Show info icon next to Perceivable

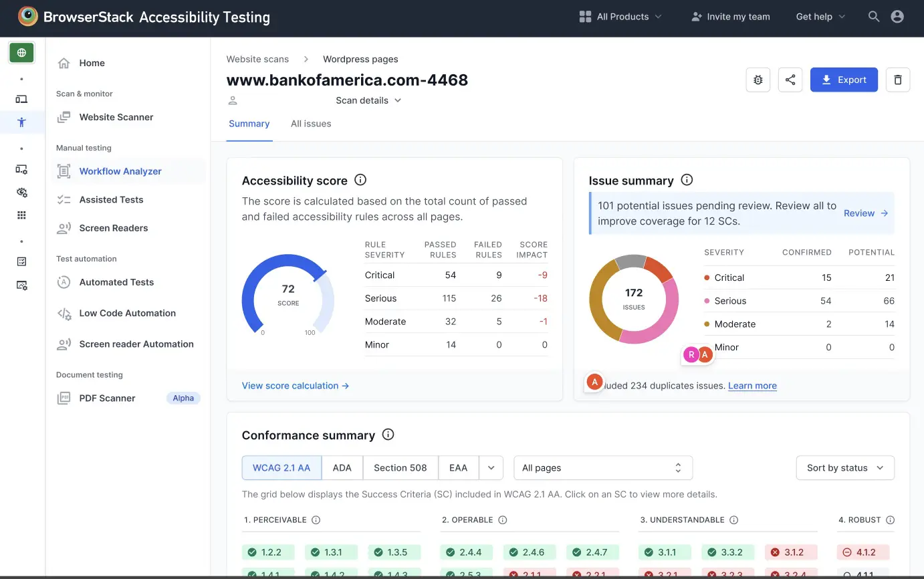click(x=316, y=520)
